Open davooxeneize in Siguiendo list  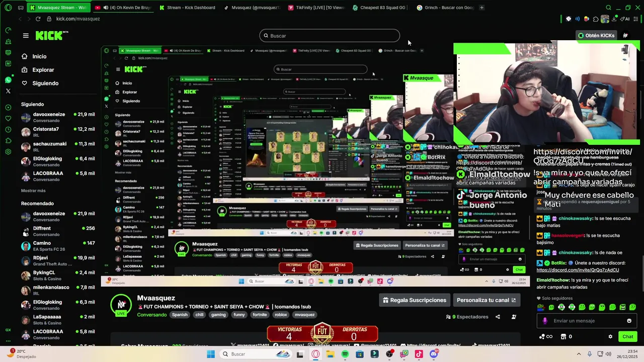coord(58,118)
